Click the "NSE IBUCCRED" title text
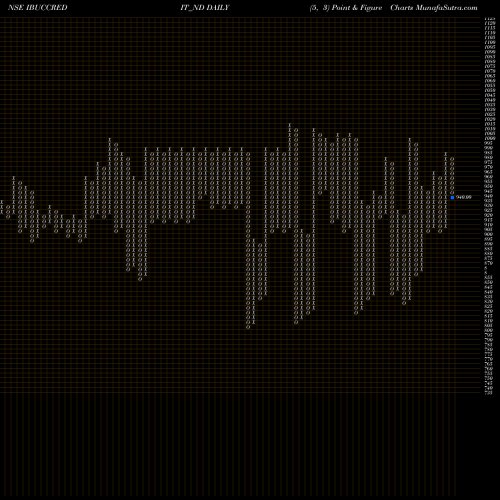This screenshot has width=500, height=500. pyautogui.click(x=38, y=8)
